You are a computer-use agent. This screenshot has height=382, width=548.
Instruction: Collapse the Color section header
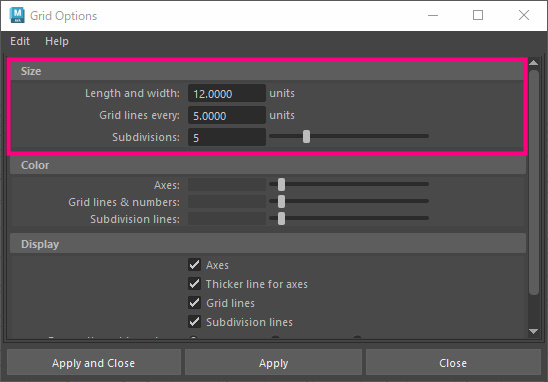(268, 165)
